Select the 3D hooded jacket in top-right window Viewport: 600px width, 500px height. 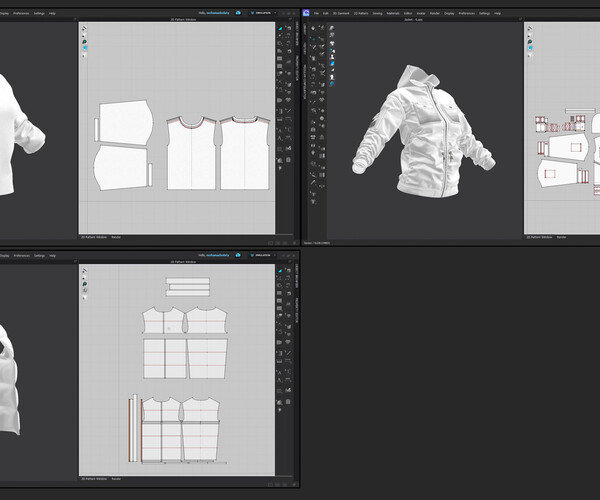424,132
